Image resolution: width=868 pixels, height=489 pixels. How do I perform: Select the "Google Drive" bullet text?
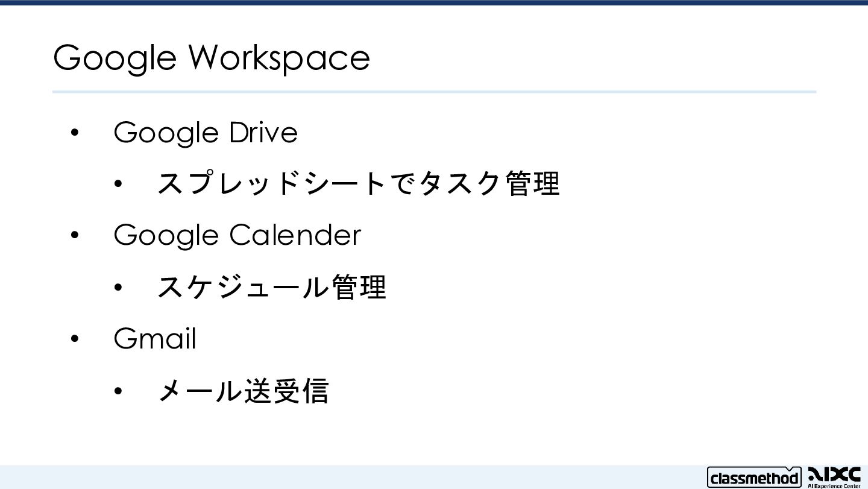click(x=206, y=133)
